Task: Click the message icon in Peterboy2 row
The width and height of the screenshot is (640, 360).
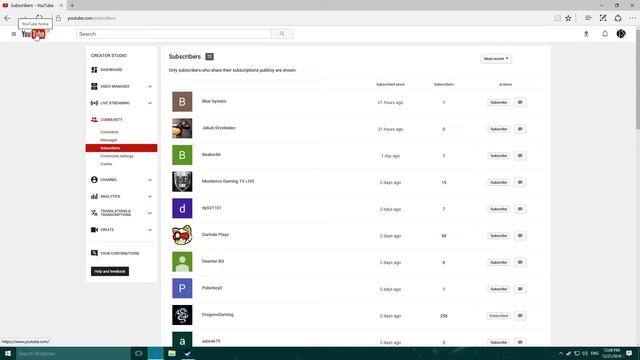Action: point(520,289)
